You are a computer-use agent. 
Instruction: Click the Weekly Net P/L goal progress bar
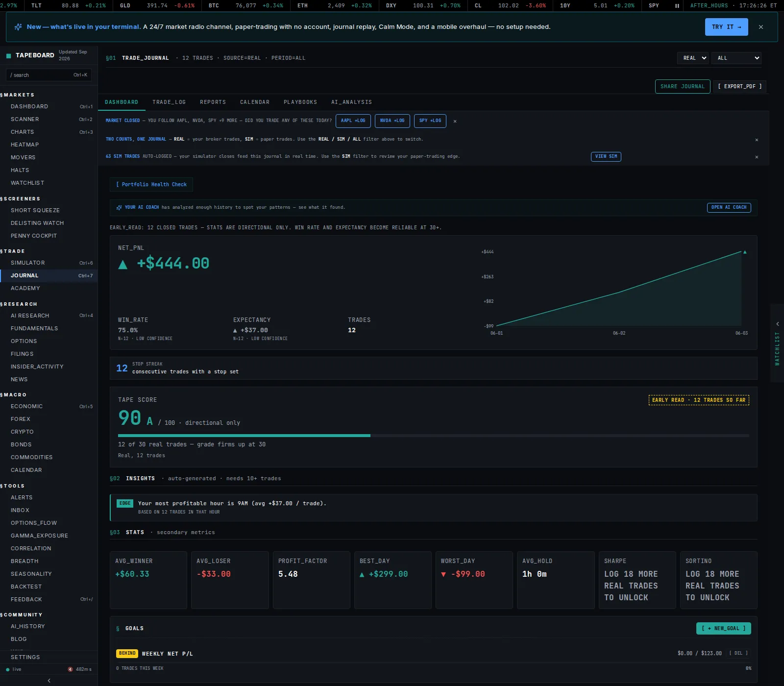tap(434, 662)
